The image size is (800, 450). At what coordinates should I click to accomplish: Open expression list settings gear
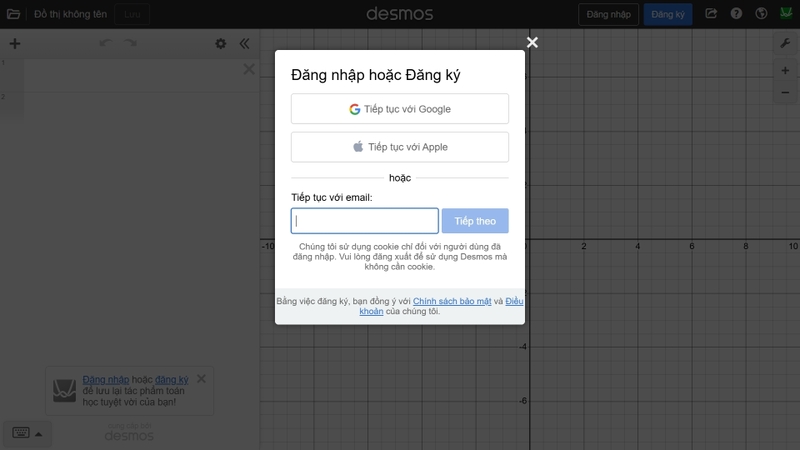click(x=220, y=43)
